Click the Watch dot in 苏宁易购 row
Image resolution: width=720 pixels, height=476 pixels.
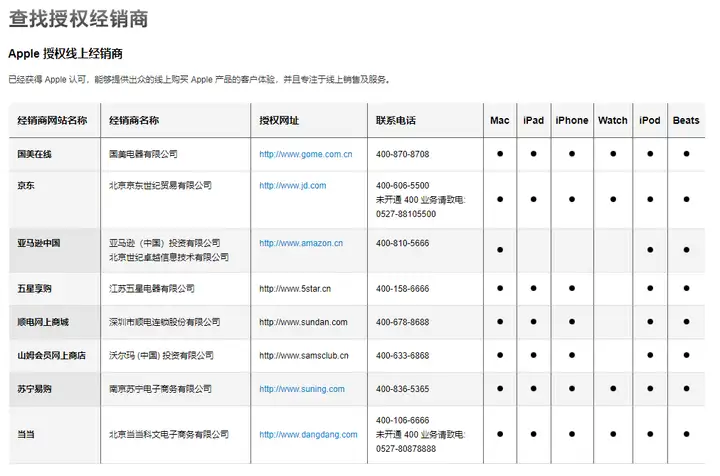(x=613, y=388)
